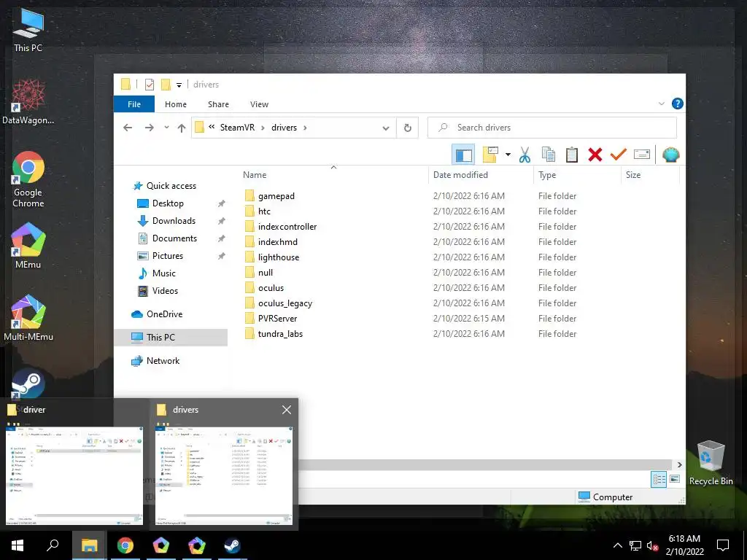Open the dropdown arrow beside New folder icon
747x560 pixels.
pos(508,155)
